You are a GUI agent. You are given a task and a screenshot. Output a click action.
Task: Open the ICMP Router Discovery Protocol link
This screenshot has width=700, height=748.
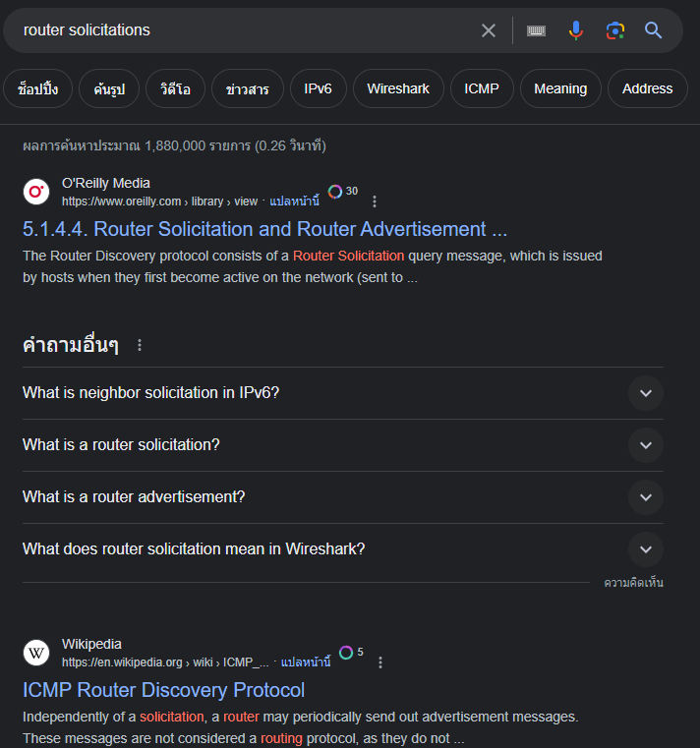coord(163,690)
